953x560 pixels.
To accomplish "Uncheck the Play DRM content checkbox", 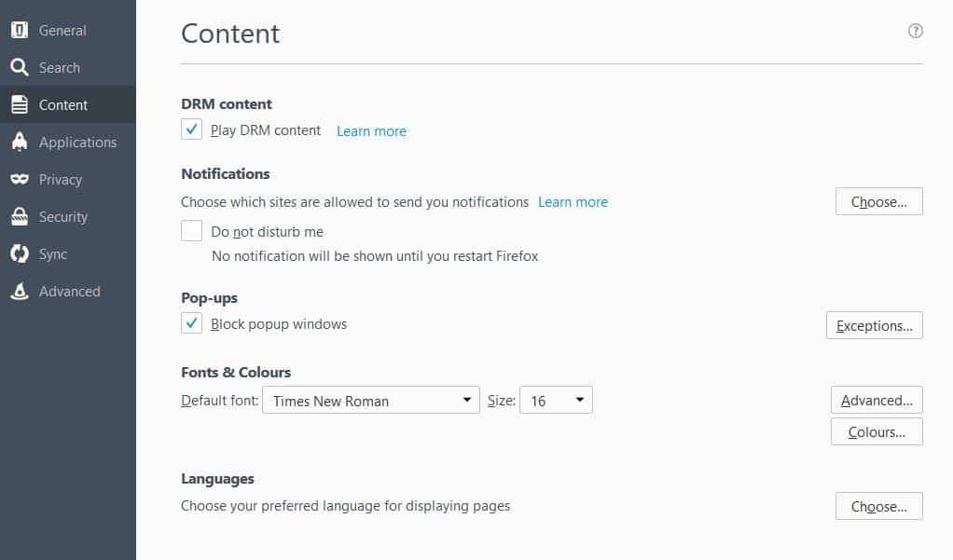I will click(x=192, y=130).
